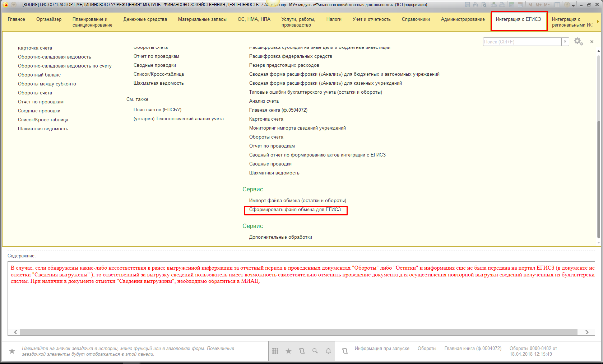Image resolution: width=603 pixels, height=364 pixels.
Task: Click the calculator icon in title bar
Action: 511,5
